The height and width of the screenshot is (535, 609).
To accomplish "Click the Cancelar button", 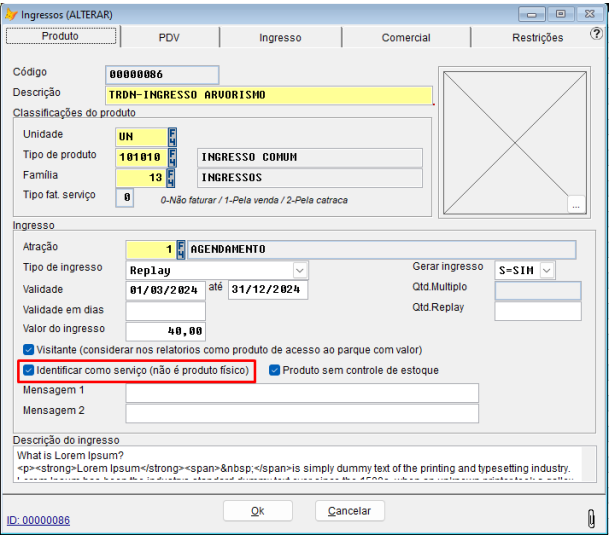I will tap(349, 511).
